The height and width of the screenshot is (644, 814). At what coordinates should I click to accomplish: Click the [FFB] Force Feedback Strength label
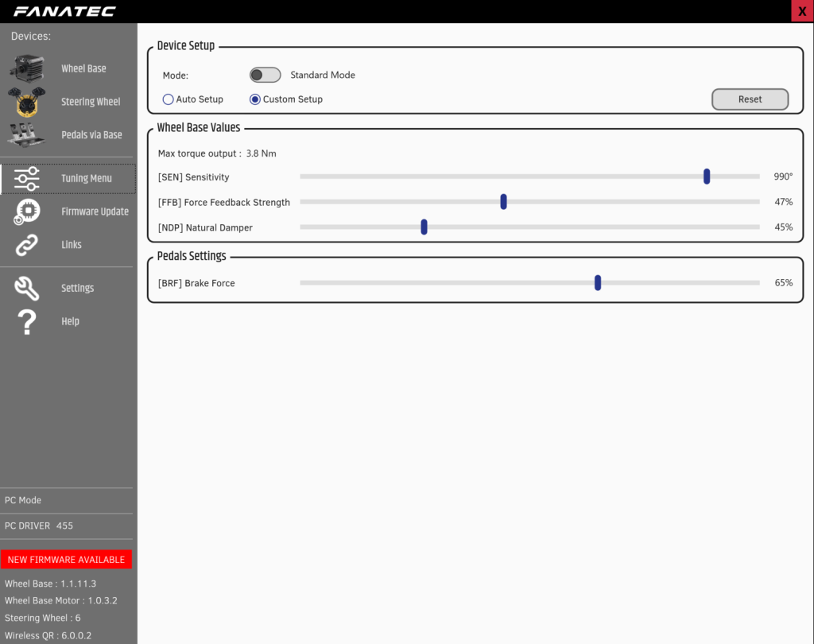(x=223, y=203)
